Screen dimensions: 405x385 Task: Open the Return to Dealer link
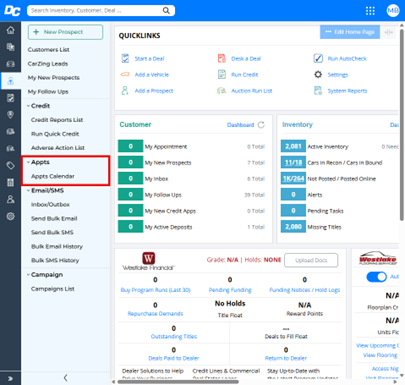pos(286,358)
